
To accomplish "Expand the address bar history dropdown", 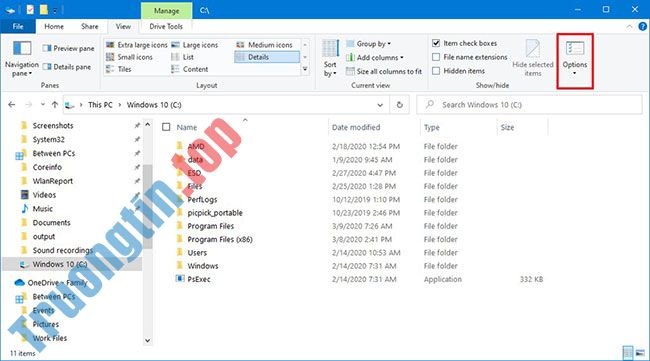I will 380,105.
